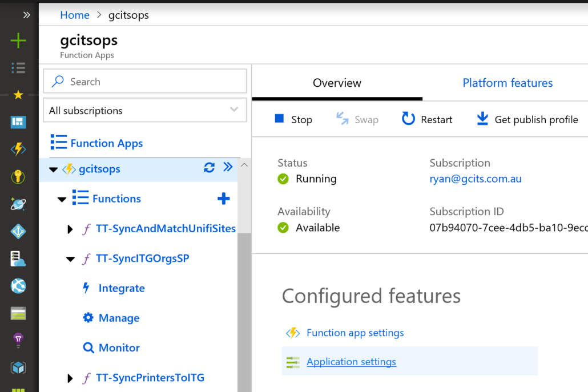
Task: Click the Home breadcrumb link
Action: [x=75, y=15]
